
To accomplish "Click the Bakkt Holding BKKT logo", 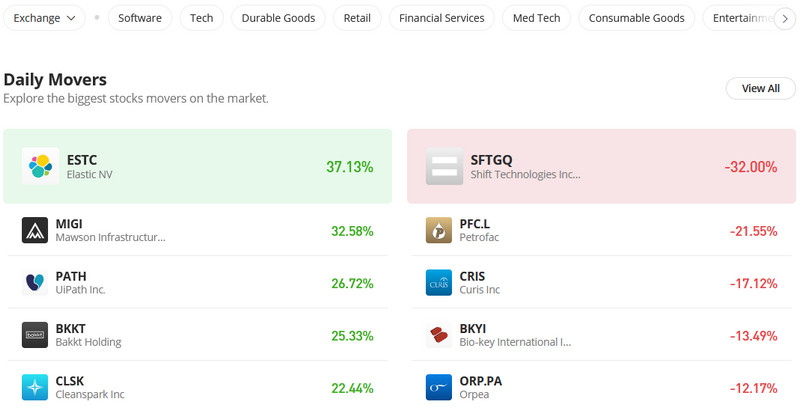I will [35, 335].
